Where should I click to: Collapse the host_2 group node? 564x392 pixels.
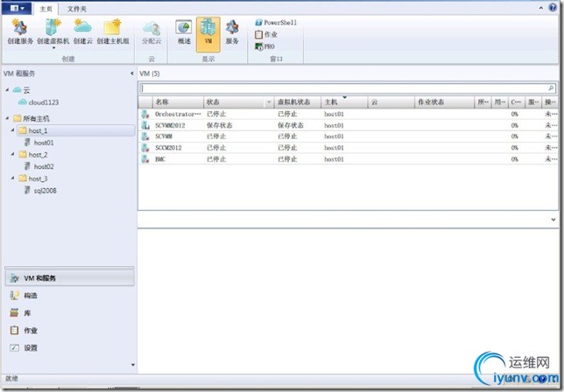13,154
